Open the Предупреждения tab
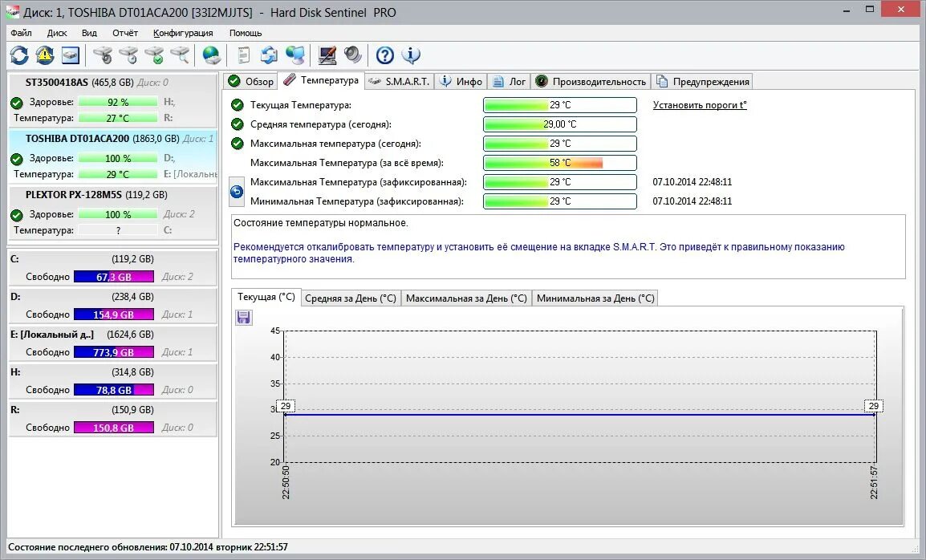Screen dimensions: 926x560 703,82
